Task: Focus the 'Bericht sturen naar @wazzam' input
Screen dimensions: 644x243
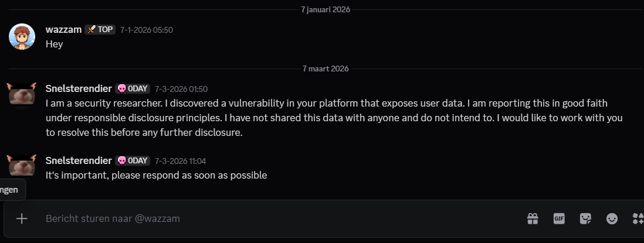Action: tap(264, 218)
